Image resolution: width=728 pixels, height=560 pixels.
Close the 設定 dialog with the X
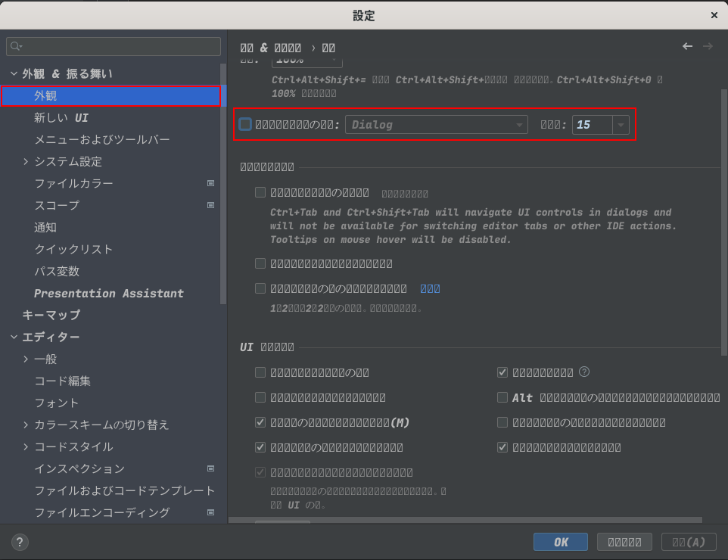714,15
